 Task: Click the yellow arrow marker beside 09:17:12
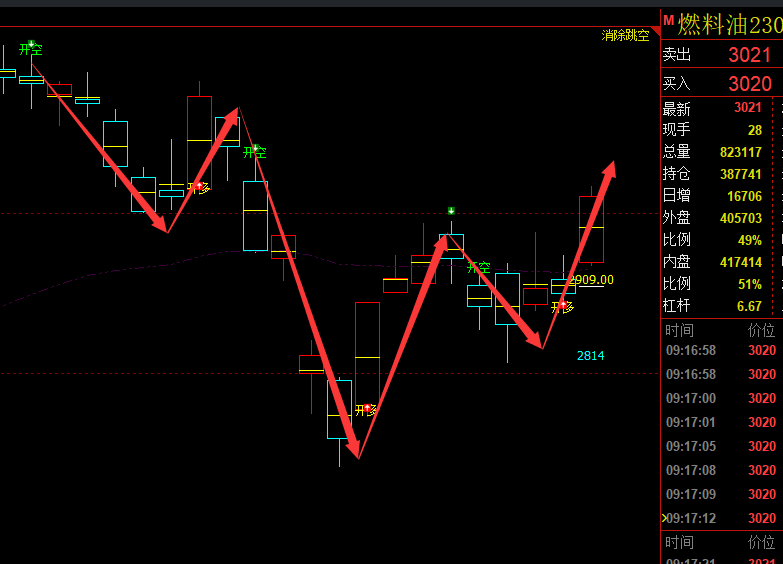(664, 518)
